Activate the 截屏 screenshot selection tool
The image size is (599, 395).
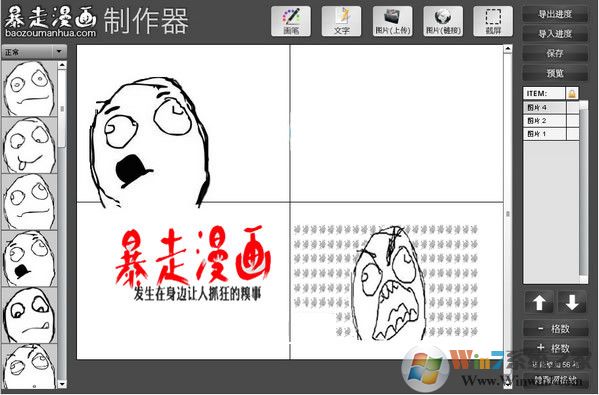tap(493, 21)
